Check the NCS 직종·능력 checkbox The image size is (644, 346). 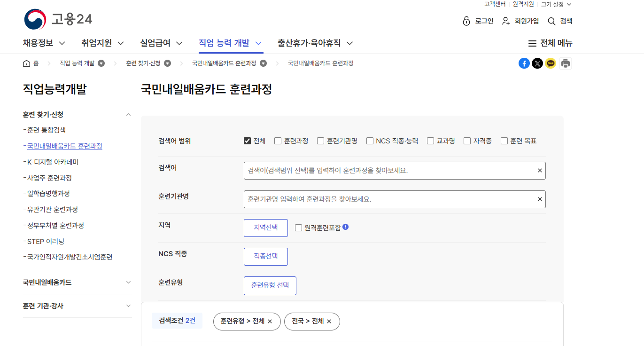tap(370, 141)
